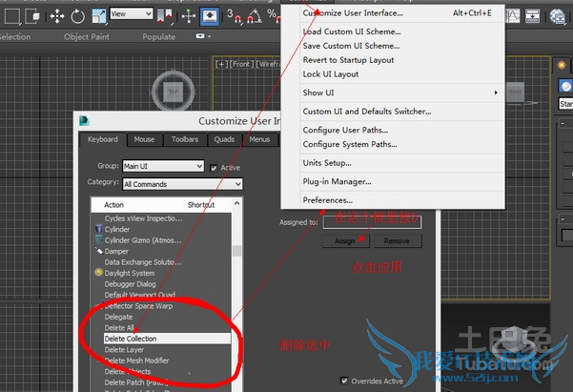This screenshot has width=573, height=392.
Task: Activate the Select and Move tool
Action: pyautogui.click(x=57, y=16)
